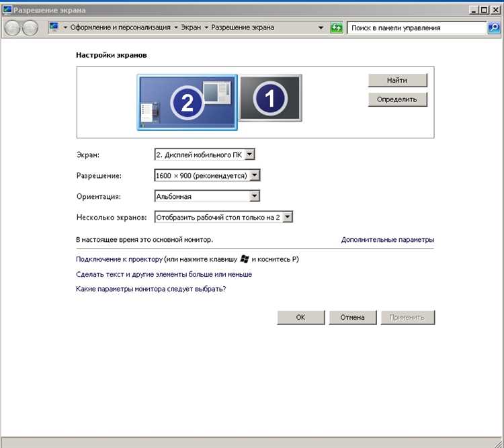
Task: Click the Определить button
Action: point(398,99)
